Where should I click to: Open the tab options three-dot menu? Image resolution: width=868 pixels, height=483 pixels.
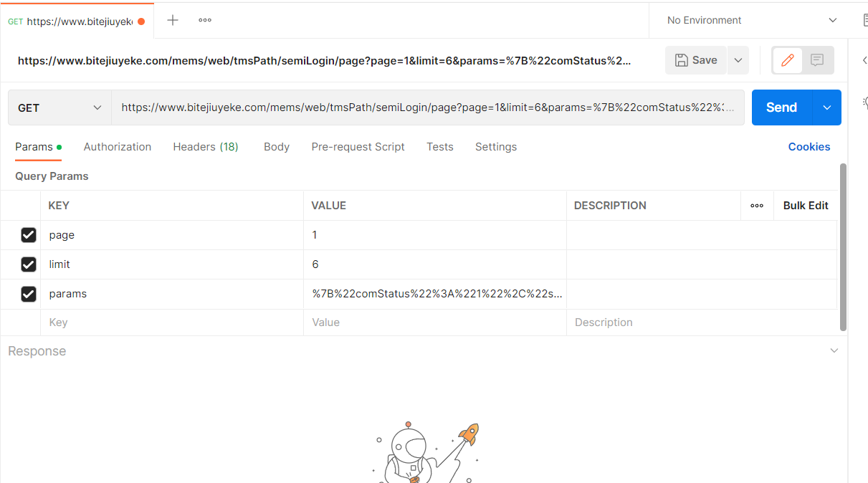[205, 20]
